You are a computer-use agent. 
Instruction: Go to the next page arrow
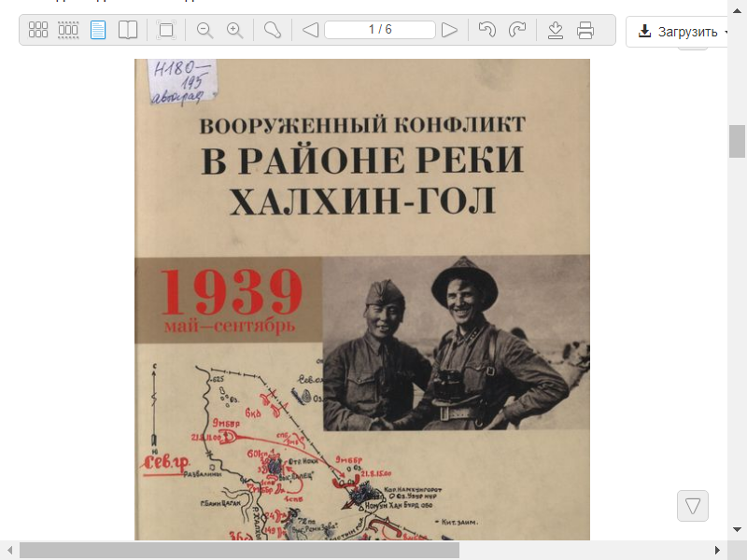coord(449,30)
